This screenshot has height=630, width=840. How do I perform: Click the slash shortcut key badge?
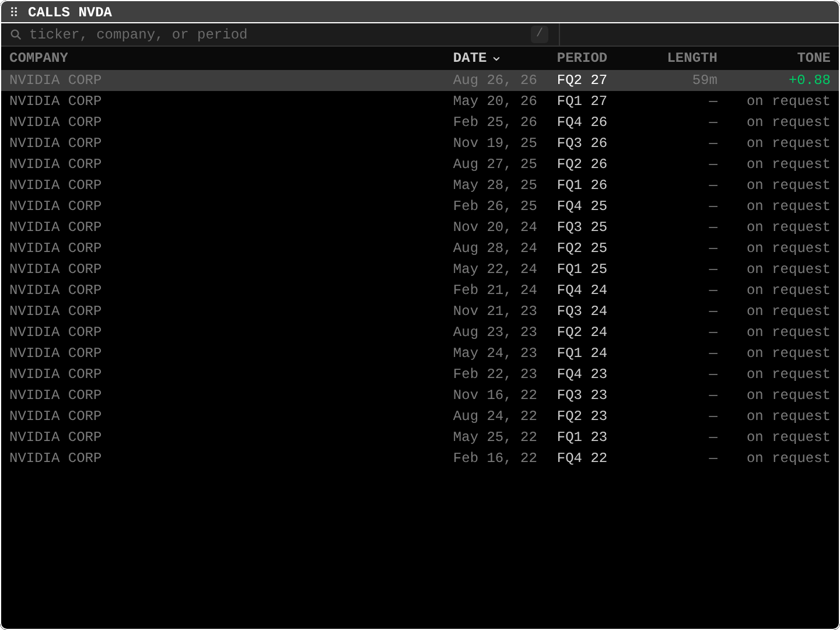tap(540, 34)
